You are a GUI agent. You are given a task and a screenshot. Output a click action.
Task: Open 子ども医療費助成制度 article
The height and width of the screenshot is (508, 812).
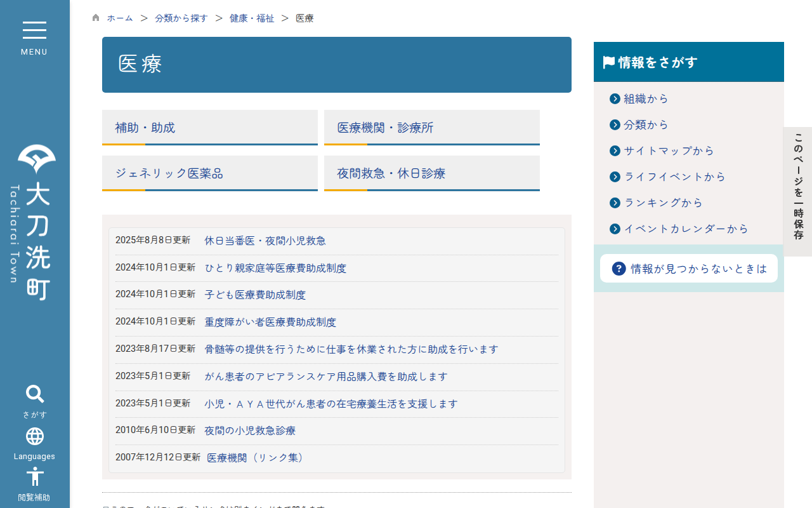pyautogui.click(x=255, y=295)
